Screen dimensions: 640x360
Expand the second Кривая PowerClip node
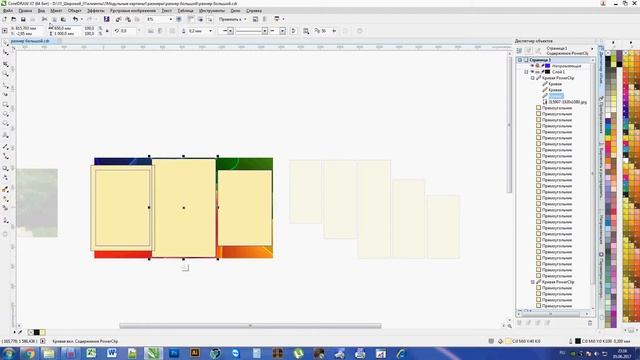pyautogui.click(x=533, y=282)
